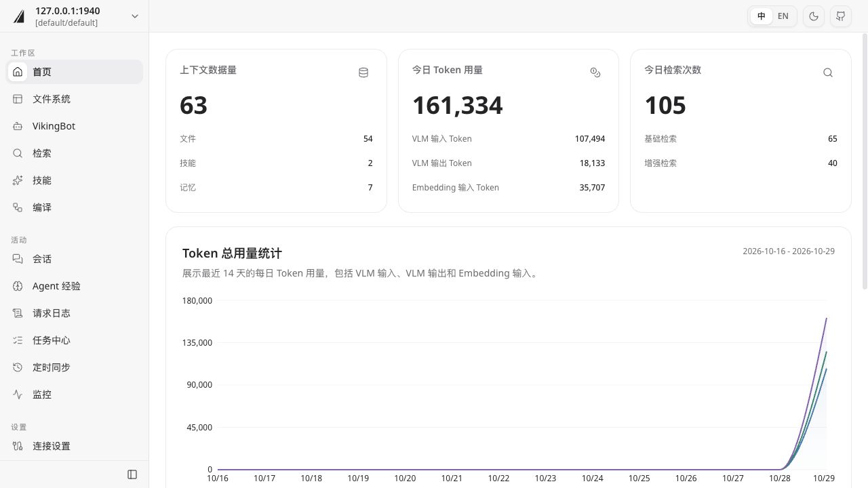Screen dimensions: 868x488
Task: Switch interface language to 中
Action: 762,16
